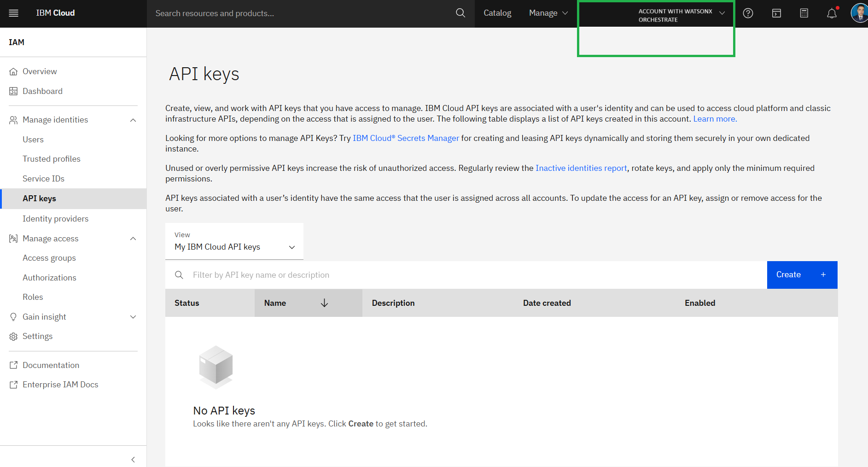Click the filter search magnifier icon

(x=179, y=275)
